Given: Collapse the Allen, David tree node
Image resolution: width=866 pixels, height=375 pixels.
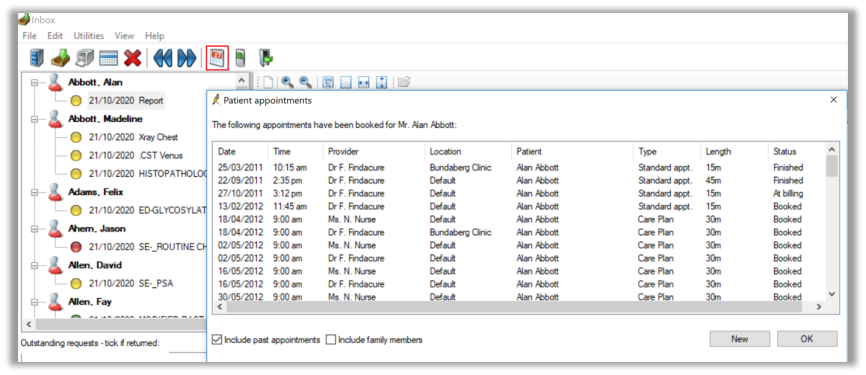Looking at the screenshot, I should click(35, 265).
